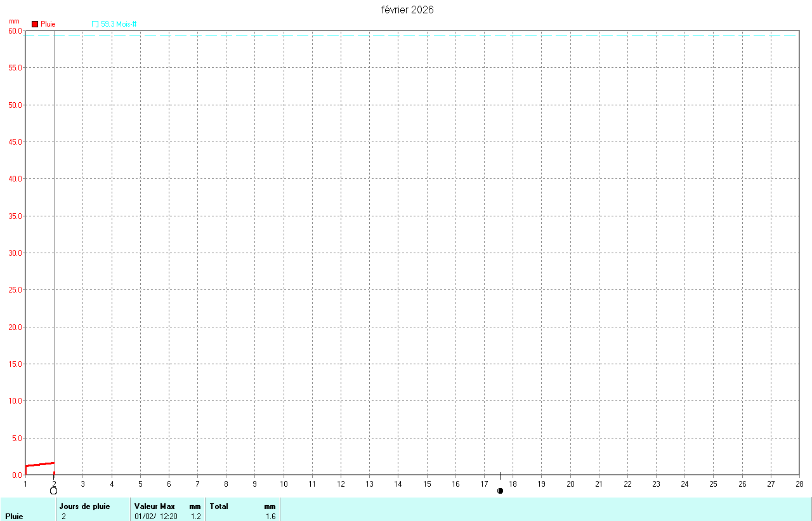
Task: Click the full moon symbol below day 2
Action: 54,491
